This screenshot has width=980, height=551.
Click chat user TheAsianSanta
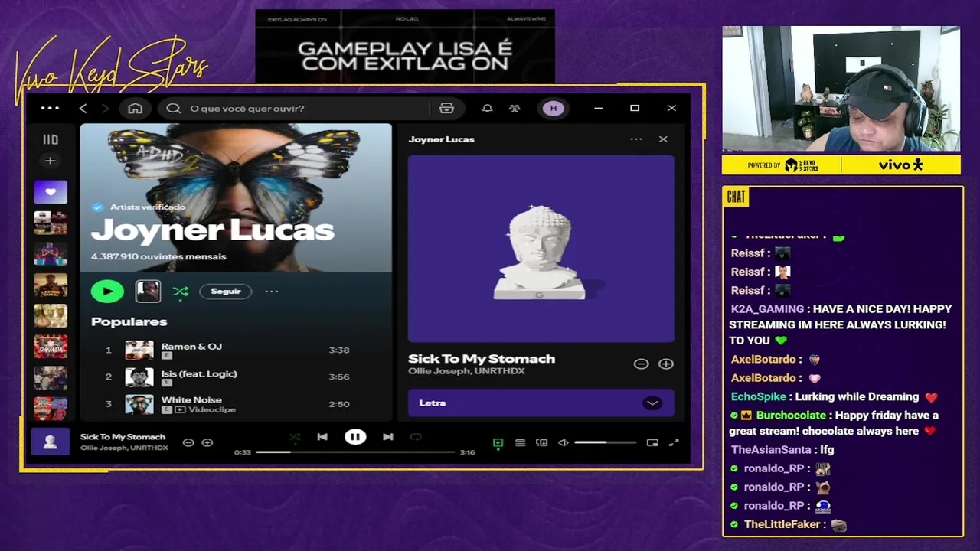(771, 450)
